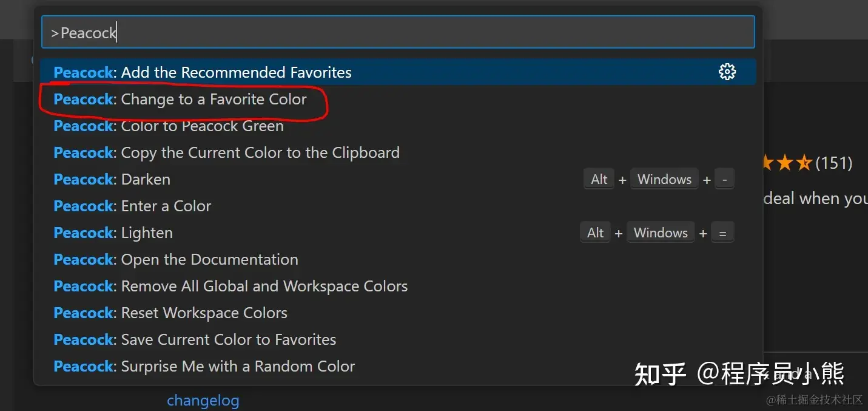Select Peacock: Reset Workspace Colors
The width and height of the screenshot is (868, 411).
[x=398, y=313]
